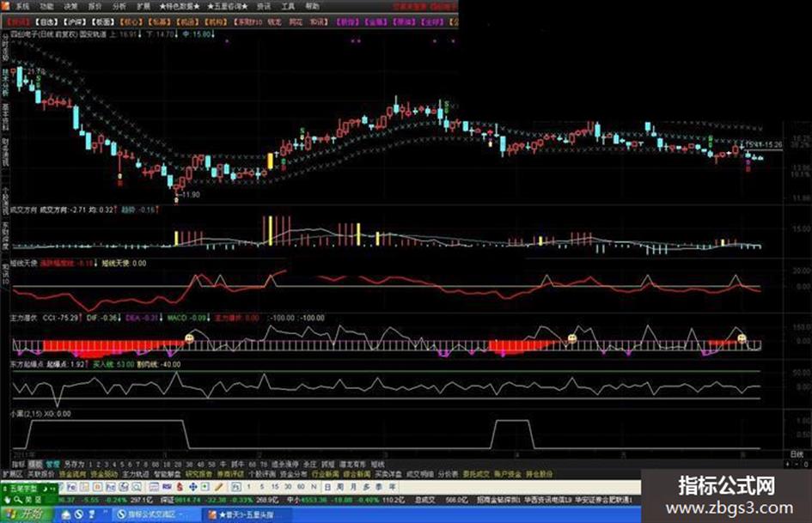Open the 关联报价 tab
Viewport: 812px width, 523px height.
[40, 474]
